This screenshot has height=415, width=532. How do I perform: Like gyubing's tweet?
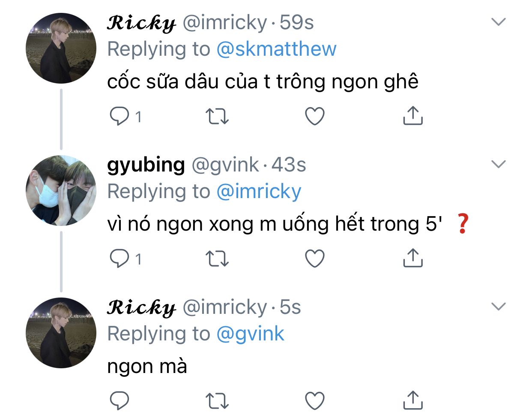[315, 259]
